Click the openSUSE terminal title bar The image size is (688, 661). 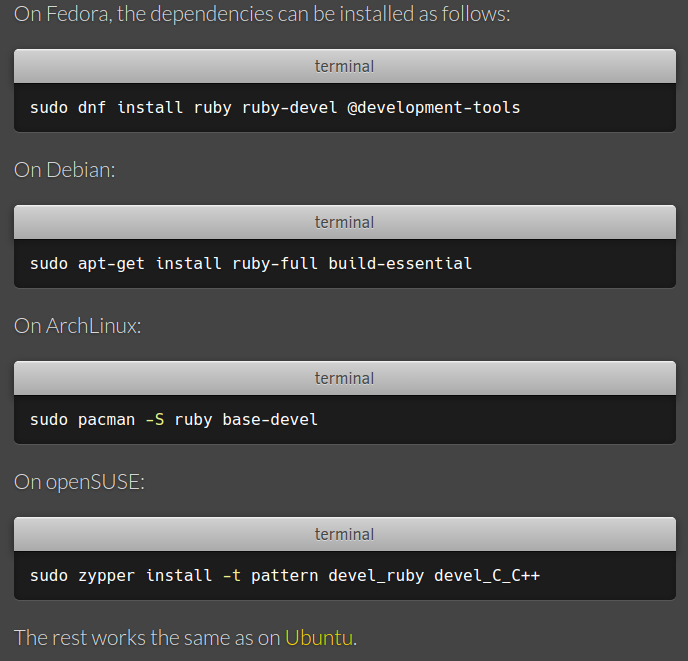point(344,534)
